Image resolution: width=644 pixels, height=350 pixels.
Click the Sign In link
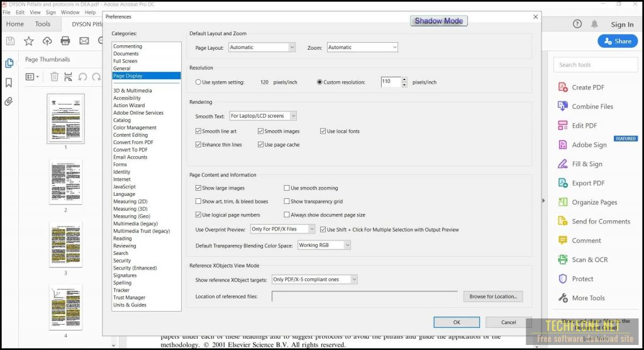[x=622, y=25]
